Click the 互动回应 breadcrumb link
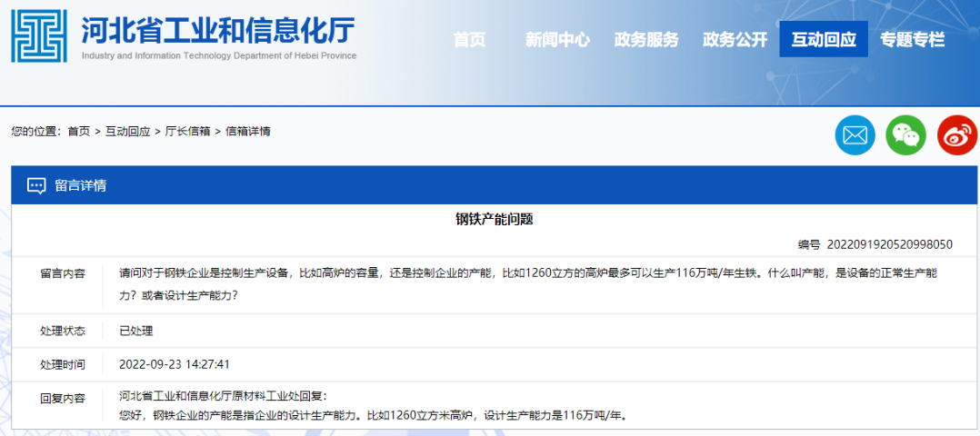 [x=127, y=132]
